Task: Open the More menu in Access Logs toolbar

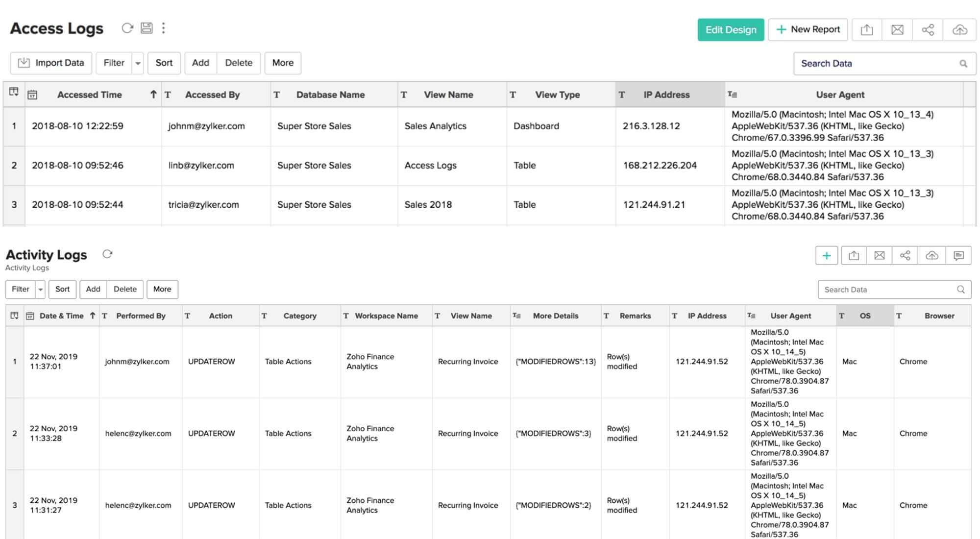Action: tap(283, 63)
